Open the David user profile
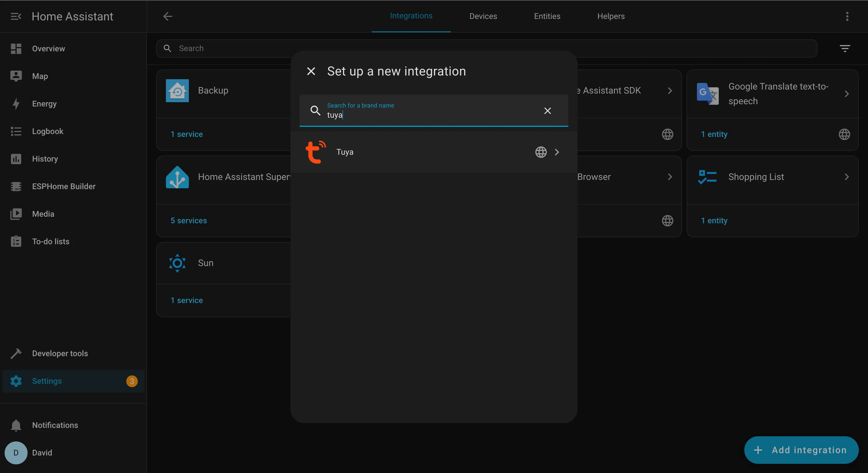 42,453
